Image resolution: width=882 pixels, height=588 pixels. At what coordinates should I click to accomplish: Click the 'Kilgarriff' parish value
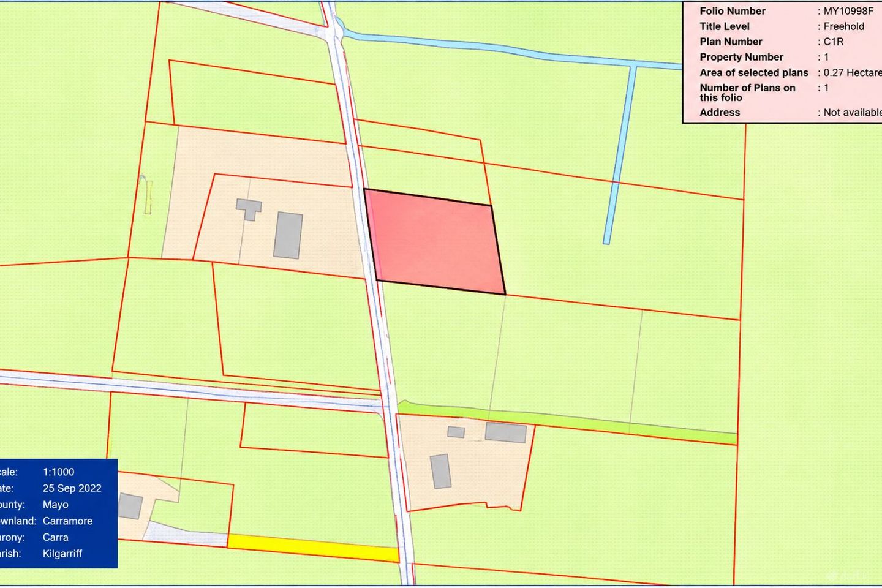(x=62, y=554)
